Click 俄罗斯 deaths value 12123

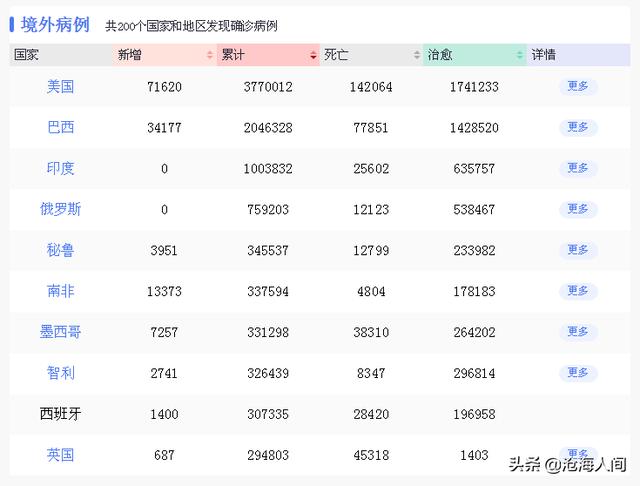371,209
